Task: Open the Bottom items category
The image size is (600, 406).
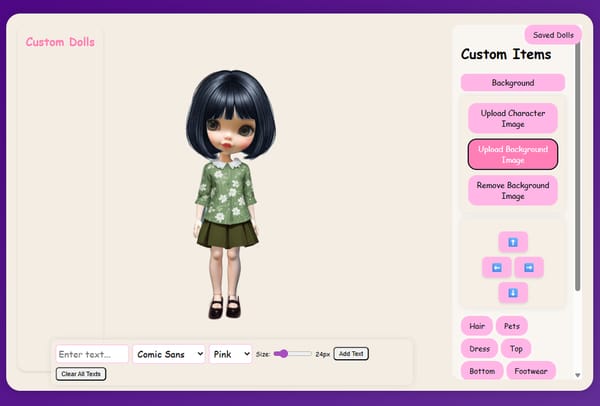Action: 482,371
